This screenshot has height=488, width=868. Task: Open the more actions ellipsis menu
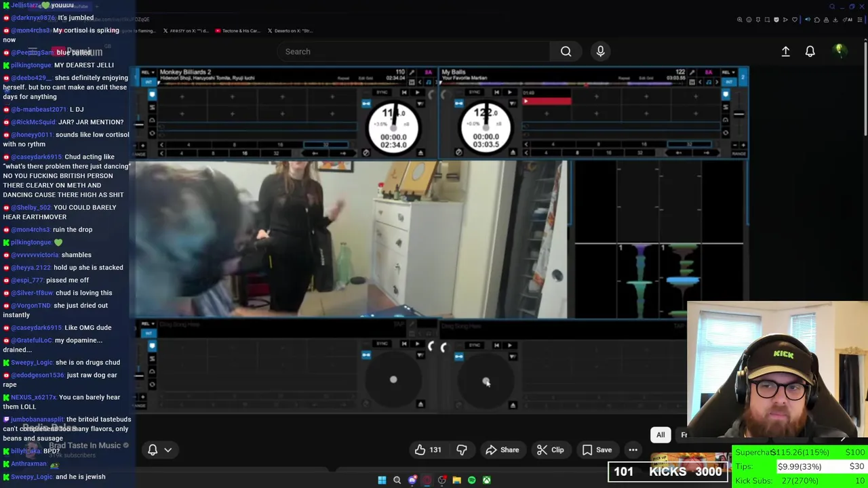[x=633, y=450]
